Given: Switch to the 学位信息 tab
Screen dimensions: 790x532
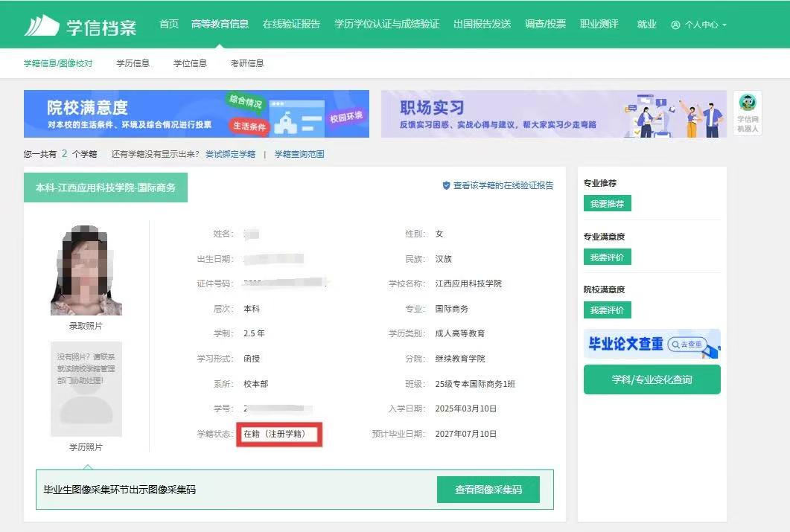Looking at the screenshot, I should (x=190, y=63).
